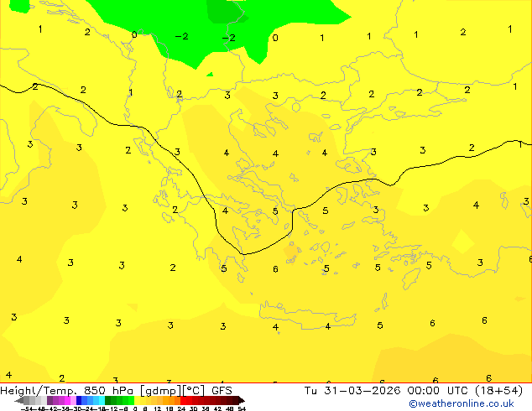Click the 24 legend scale label
This screenshot has width=532, height=411.
181,409
